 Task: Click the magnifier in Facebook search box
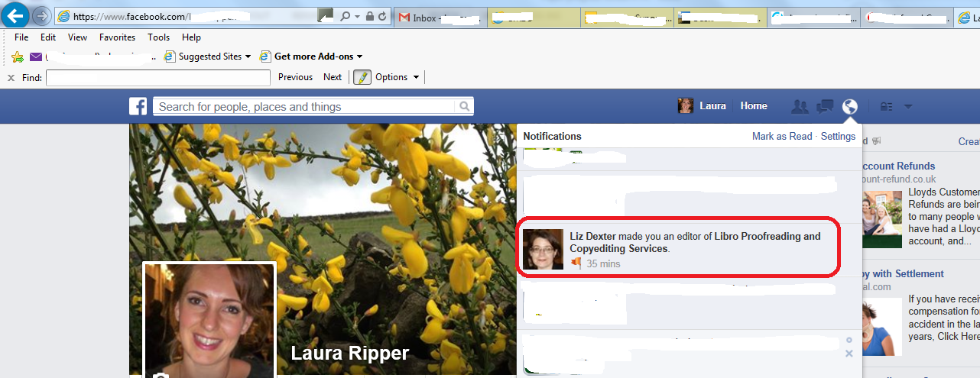tap(463, 107)
